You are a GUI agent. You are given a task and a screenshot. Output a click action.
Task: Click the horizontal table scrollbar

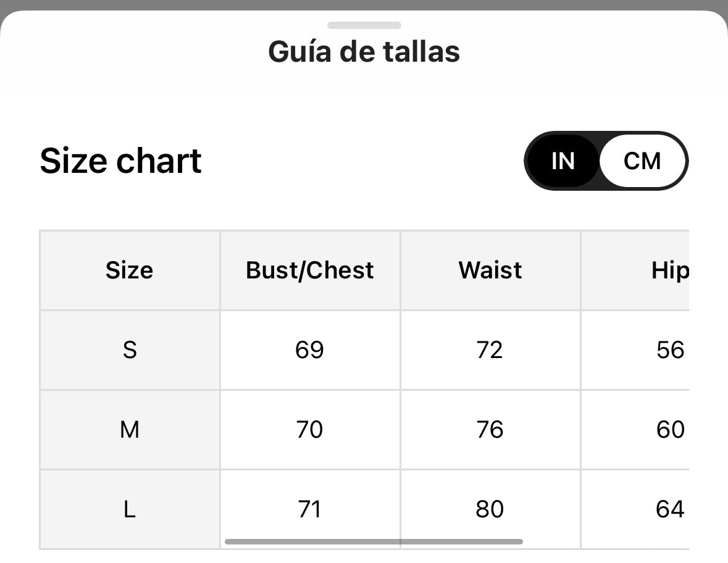coord(374,541)
